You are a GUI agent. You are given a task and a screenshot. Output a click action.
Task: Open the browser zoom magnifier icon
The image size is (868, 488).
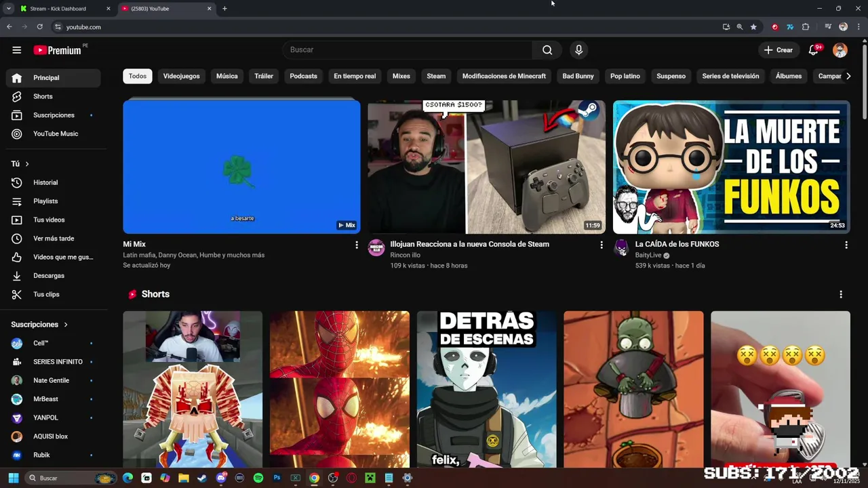tap(740, 27)
